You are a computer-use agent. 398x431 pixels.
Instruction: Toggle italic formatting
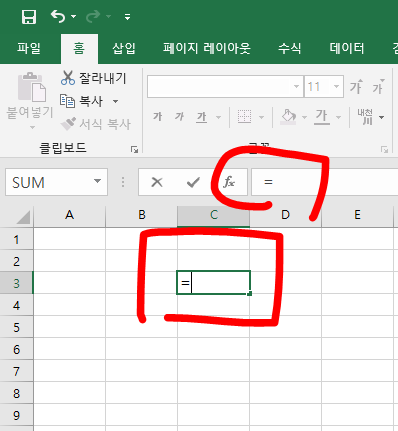click(179, 117)
